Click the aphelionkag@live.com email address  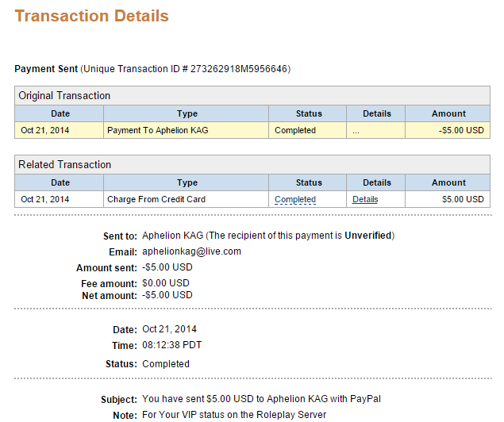(191, 251)
